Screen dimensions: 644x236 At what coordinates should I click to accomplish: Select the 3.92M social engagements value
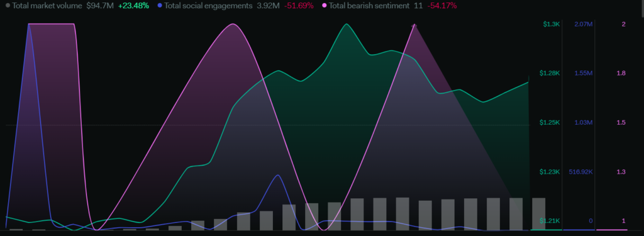[268, 6]
